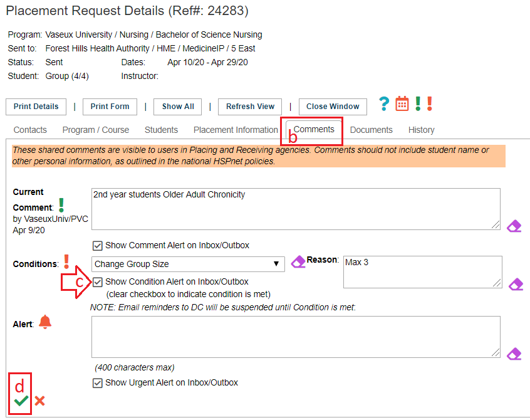Cancel changes with the red X
The height and width of the screenshot is (420, 530).
[x=39, y=401]
